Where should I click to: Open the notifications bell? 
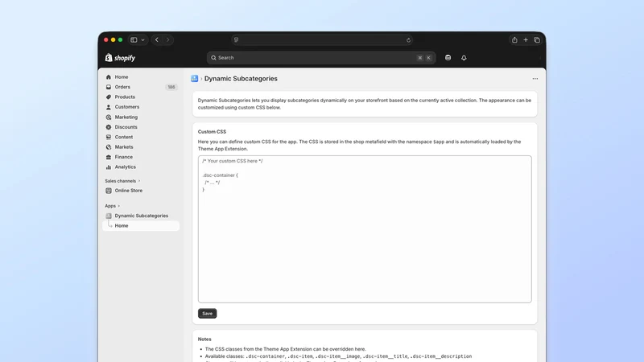click(464, 58)
